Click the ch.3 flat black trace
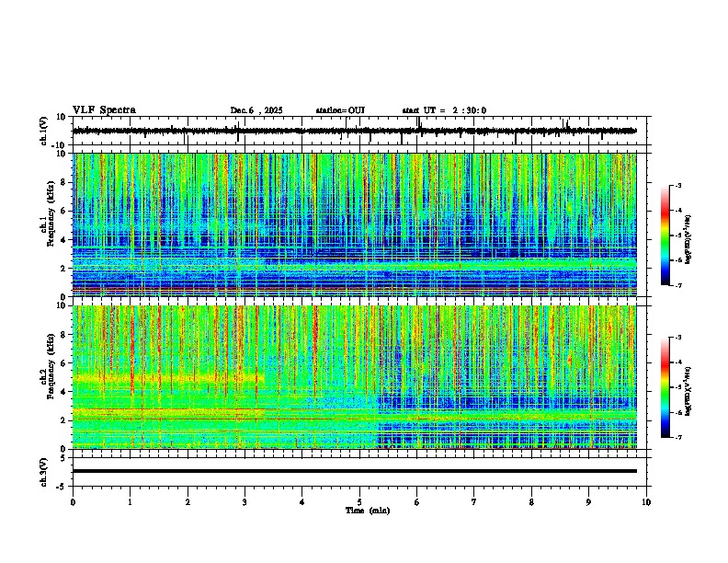The height and width of the screenshot is (563, 728). pos(354,471)
